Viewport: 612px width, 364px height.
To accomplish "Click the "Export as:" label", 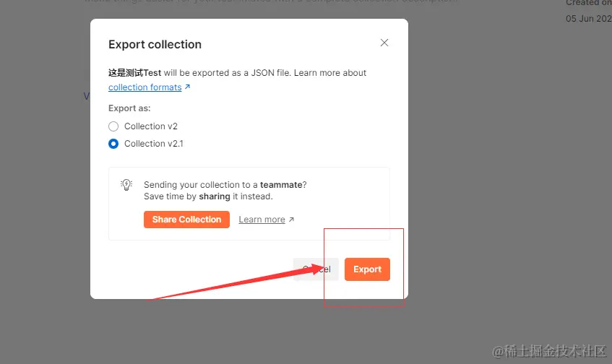I will 129,108.
